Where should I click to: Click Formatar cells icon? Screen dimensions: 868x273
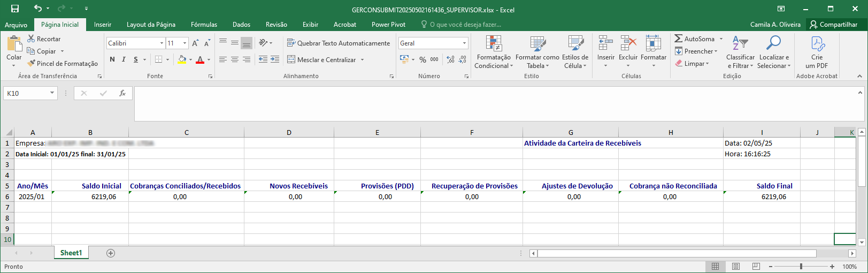[x=653, y=43]
